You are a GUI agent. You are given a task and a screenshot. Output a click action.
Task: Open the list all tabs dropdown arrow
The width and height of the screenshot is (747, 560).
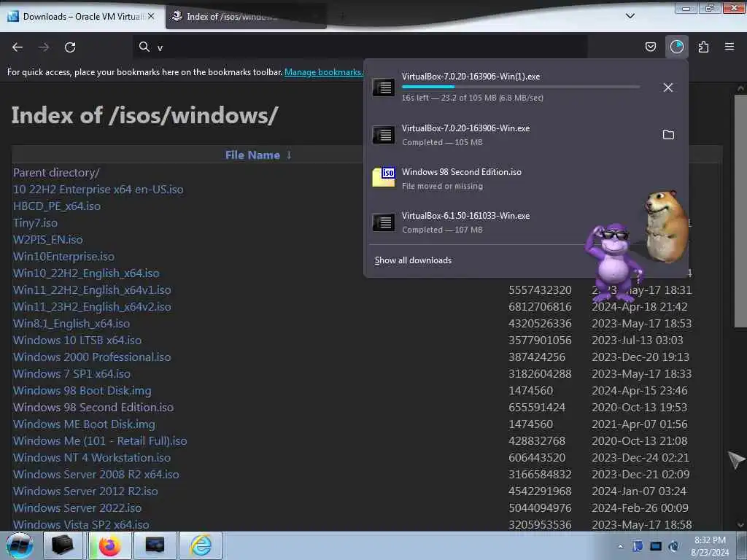[630, 16]
